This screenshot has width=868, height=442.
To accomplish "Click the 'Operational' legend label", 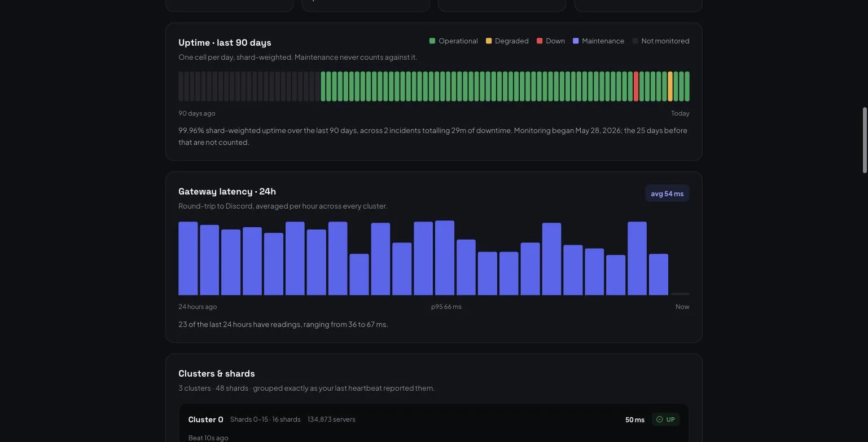I will coord(458,41).
